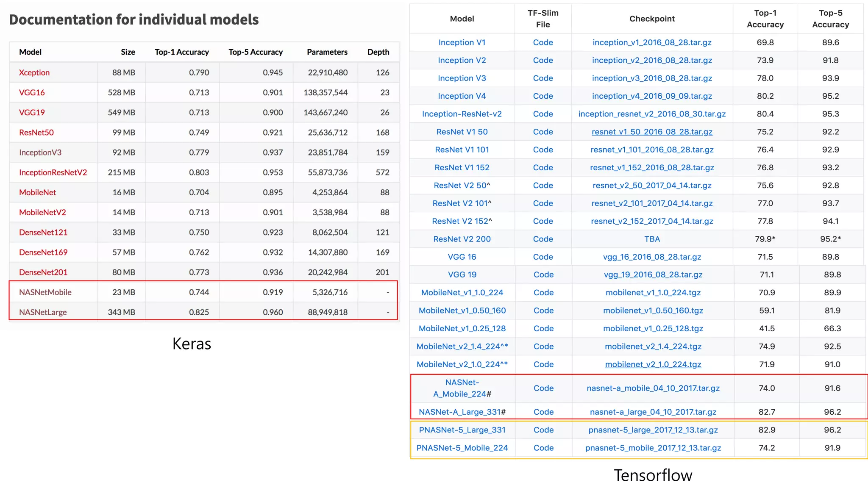Download inception_resnet_v2_2016_08_30.tar.gz checkpoint
868x488 pixels.
(652, 114)
